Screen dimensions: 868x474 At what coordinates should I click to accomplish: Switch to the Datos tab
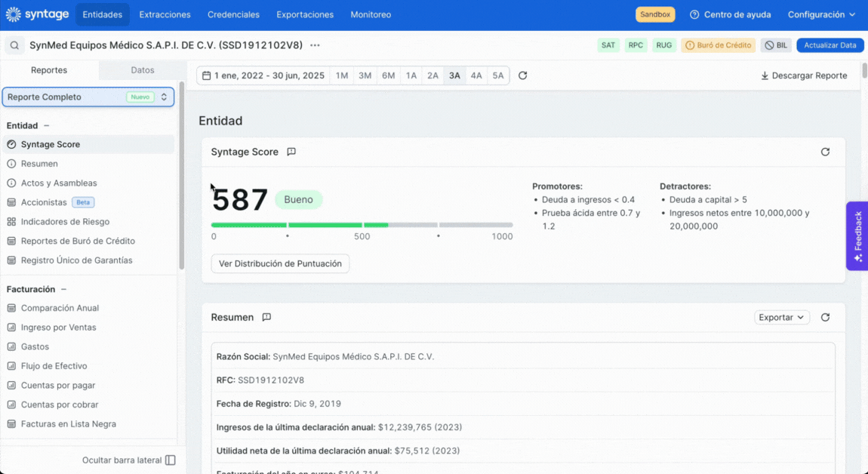tap(142, 70)
